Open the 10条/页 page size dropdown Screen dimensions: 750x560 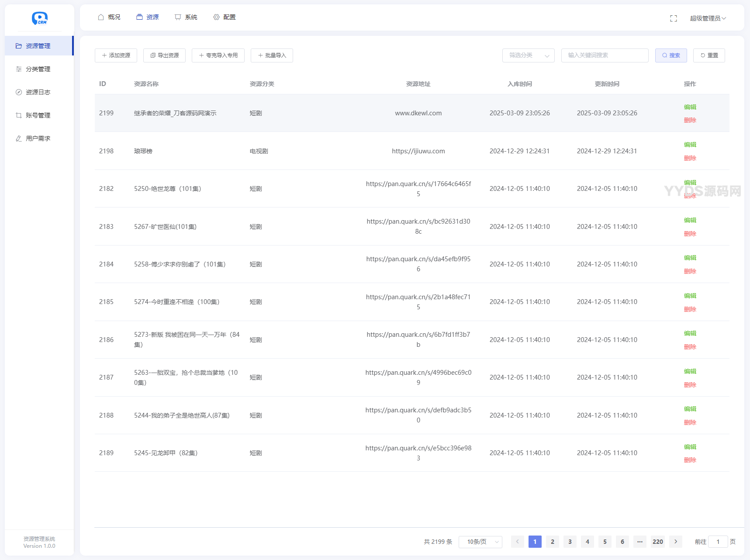[x=480, y=542]
